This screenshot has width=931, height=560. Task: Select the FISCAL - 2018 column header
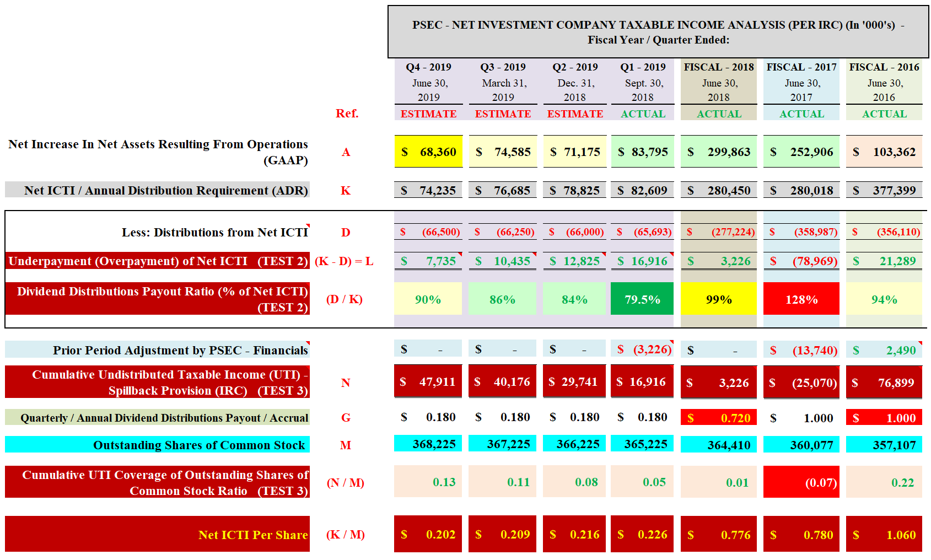(x=719, y=67)
